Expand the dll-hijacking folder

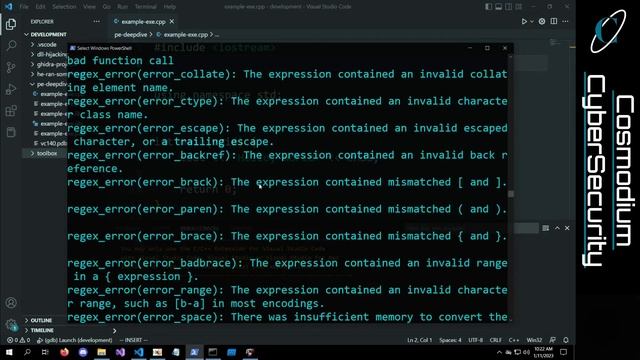(45, 54)
